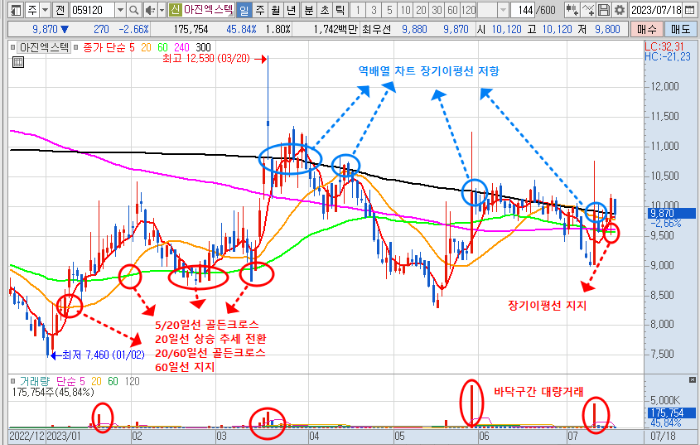Click the candle count field 144
The width and height of the screenshot is (700, 445).
(x=523, y=10)
